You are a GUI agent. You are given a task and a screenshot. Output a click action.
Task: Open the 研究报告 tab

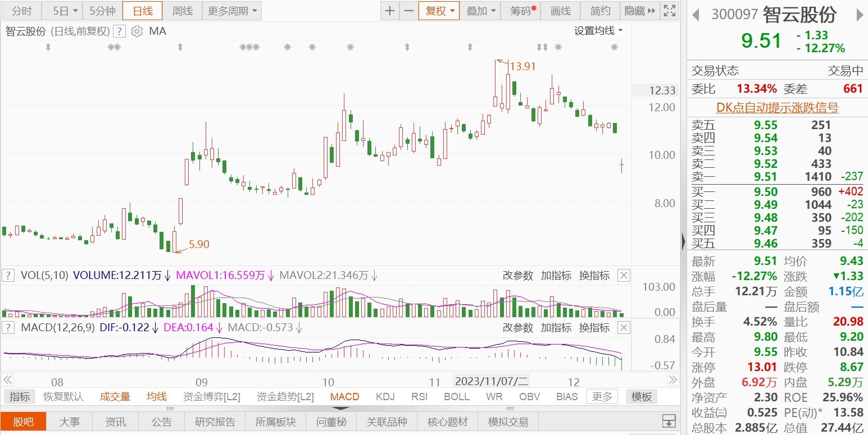coord(215,422)
